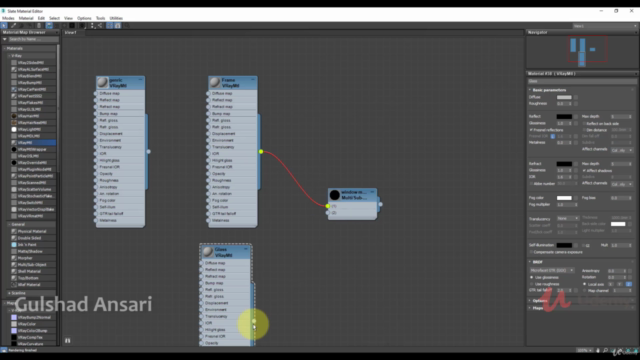Click Self-illumination color swatch

click(564, 245)
